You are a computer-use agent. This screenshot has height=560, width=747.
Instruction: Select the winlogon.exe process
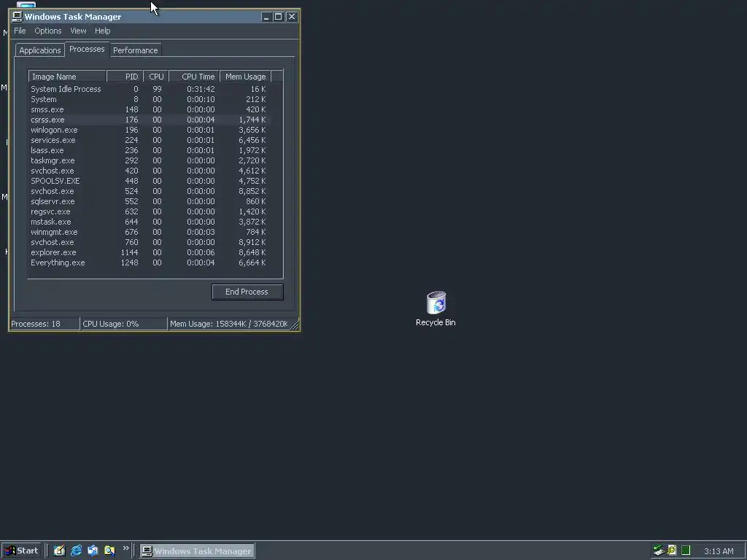tap(149, 130)
